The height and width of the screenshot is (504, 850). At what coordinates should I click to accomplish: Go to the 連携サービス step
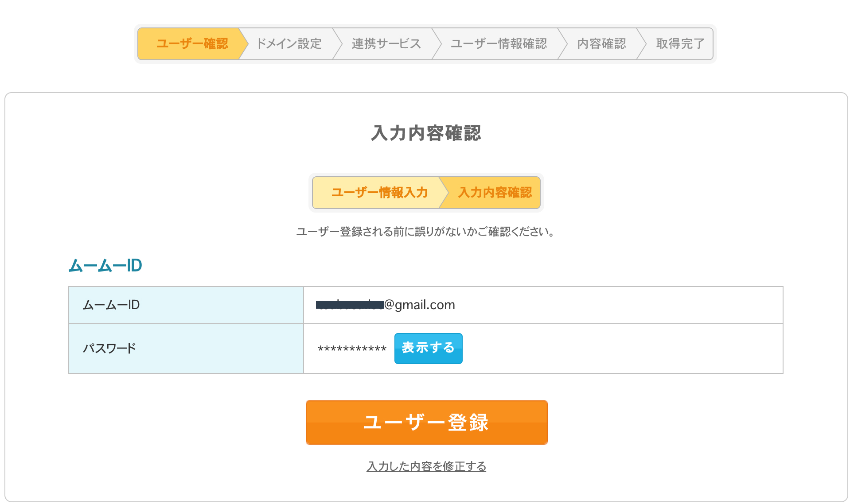click(386, 43)
